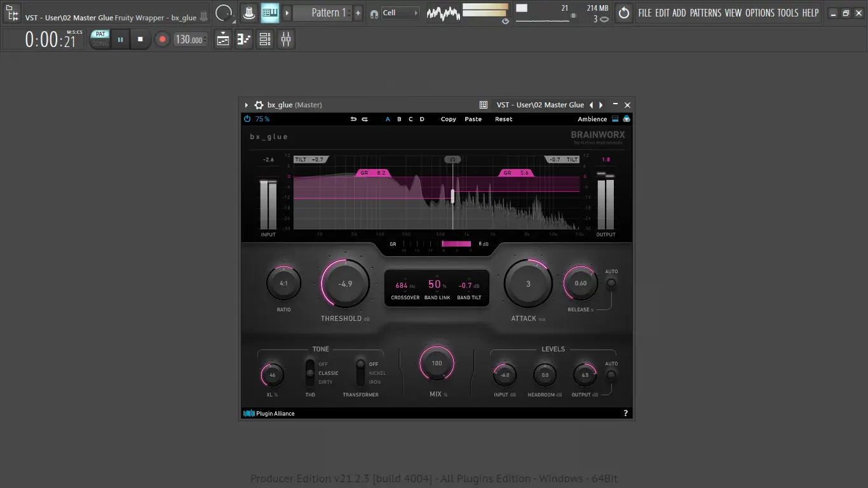Click the undo arrow in the plugin bar

pyautogui.click(x=353, y=119)
